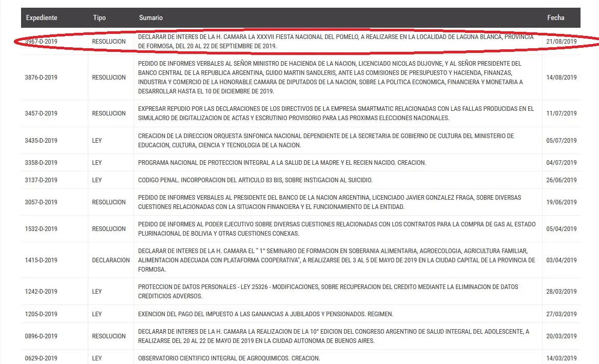Select expediente 0629-D-2019
The image size is (599, 364).
click(41, 358)
